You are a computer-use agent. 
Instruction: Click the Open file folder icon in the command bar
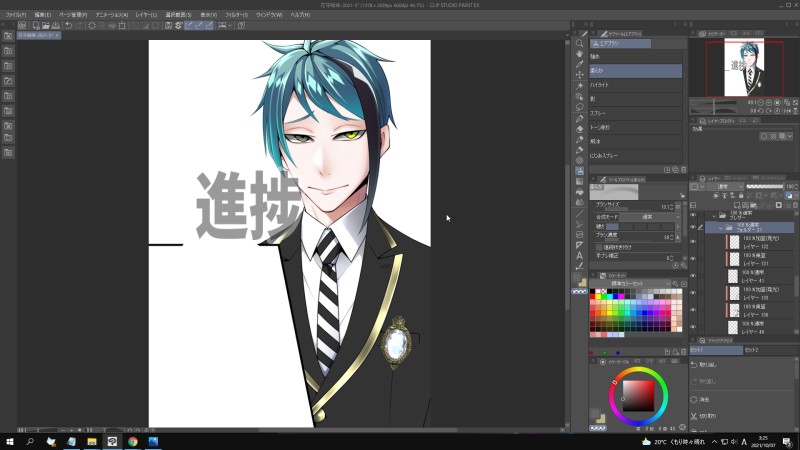(x=45, y=25)
